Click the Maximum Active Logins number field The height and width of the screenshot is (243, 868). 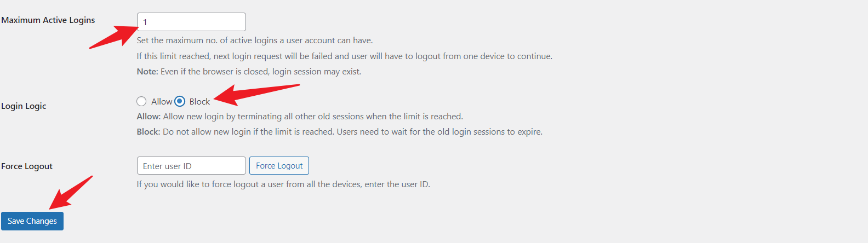coord(191,22)
